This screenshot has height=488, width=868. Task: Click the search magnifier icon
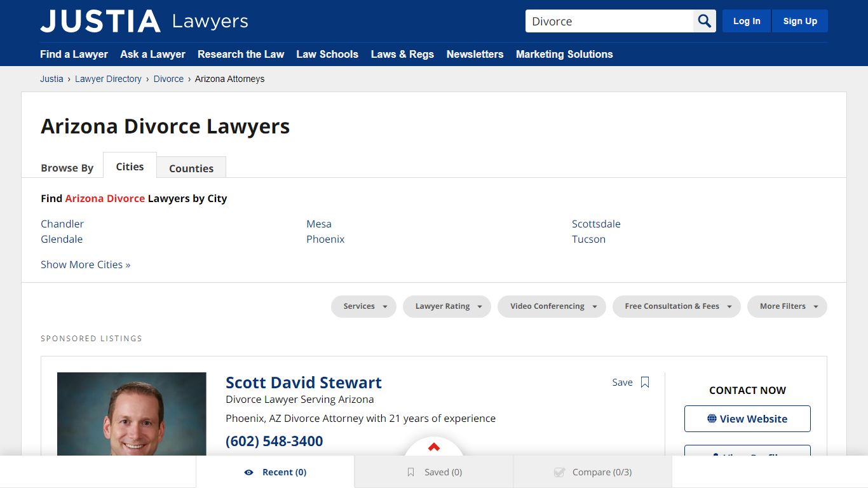(704, 21)
